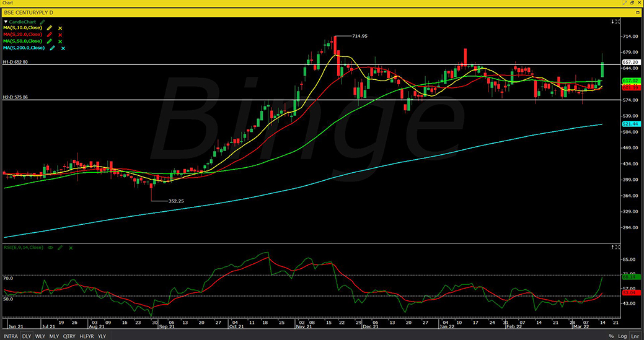
Task: Click the 352.25 low price annotation
Action: 176,201
